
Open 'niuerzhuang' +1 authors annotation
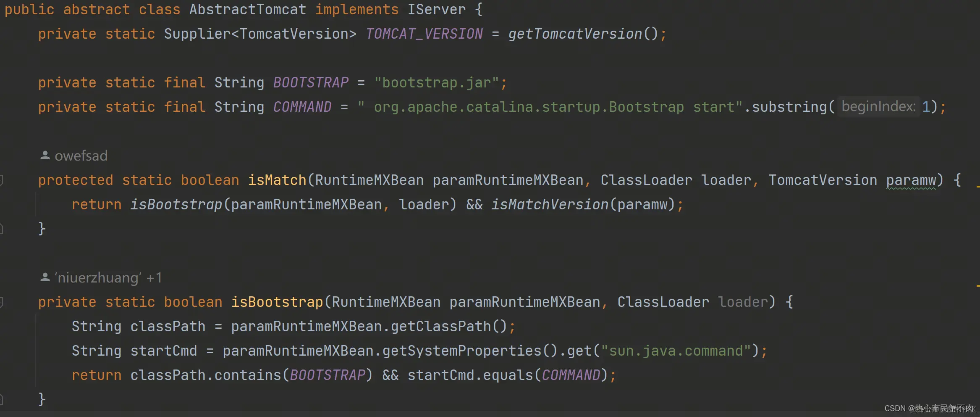108,278
